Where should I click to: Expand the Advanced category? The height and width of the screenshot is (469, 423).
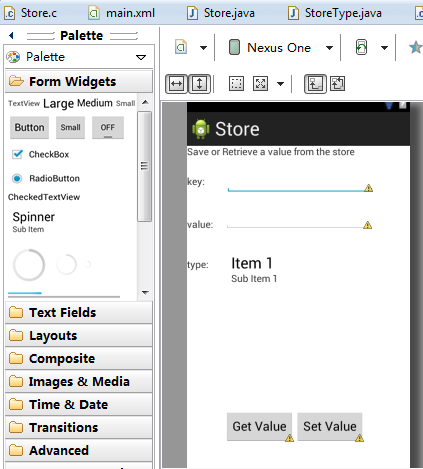point(79,451)
